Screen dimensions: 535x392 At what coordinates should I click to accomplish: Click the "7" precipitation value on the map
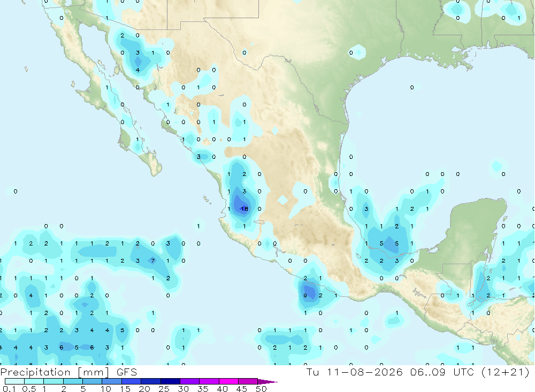point(153,260)
